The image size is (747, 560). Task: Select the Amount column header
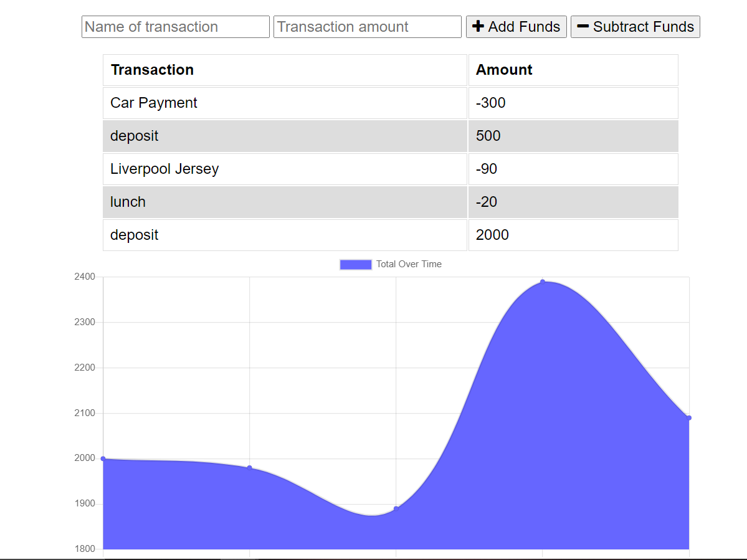click(x=504, y=70)
